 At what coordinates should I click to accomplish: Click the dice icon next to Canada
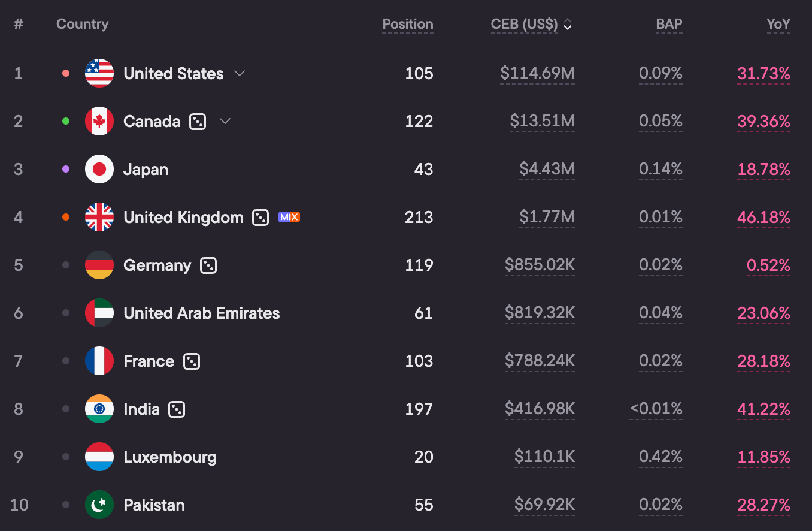(198, 122)
